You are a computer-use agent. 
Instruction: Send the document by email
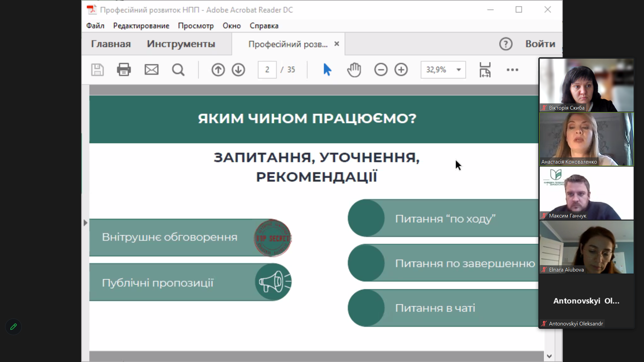click(151, 70)
